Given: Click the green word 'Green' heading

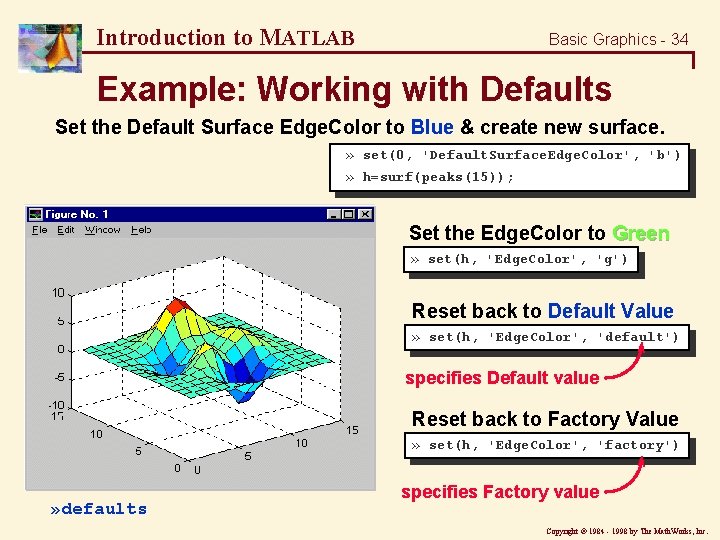Looking at the screenshot, I should [641, 233].
